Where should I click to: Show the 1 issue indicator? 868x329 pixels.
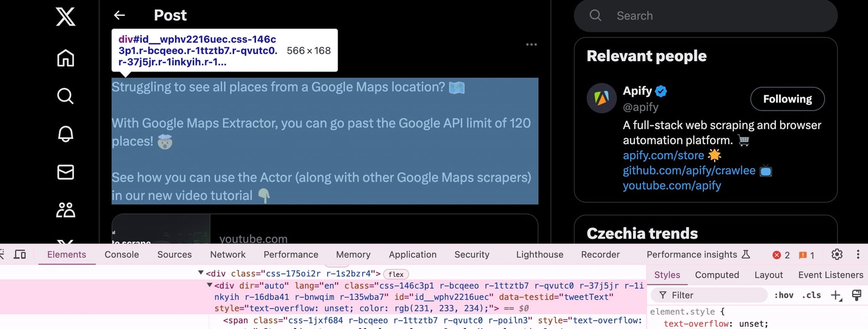[x=806, y=255]
